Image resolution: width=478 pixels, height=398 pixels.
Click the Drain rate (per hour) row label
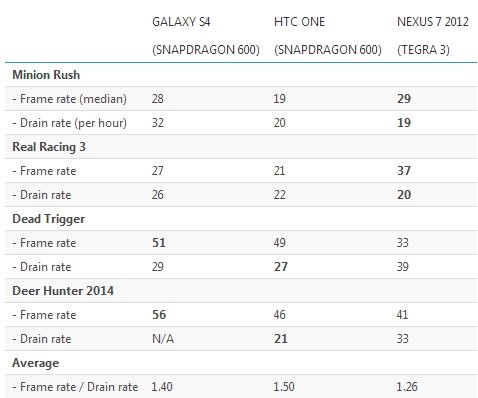[x=70, y=123]
